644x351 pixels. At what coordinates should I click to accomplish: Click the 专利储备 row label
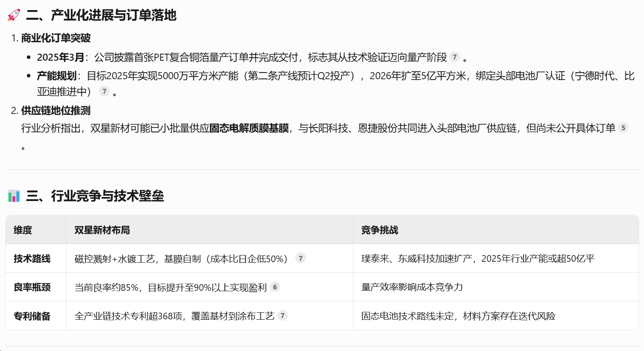(32, 316)
